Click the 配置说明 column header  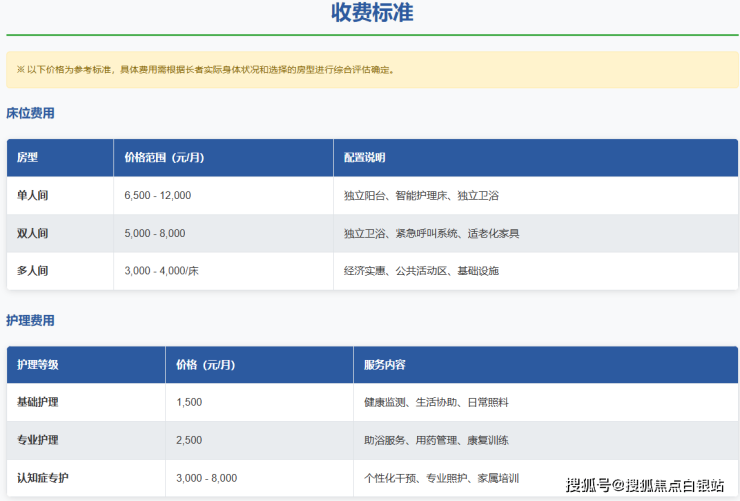(364, 158)
